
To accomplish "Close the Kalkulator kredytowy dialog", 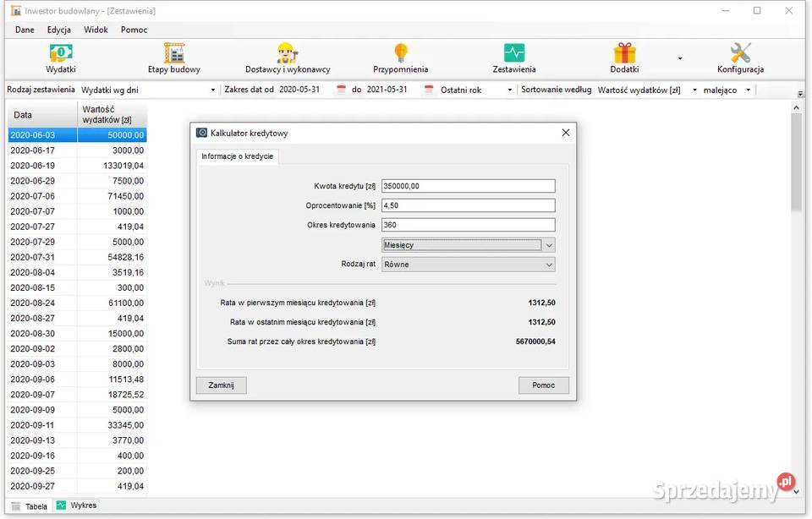I will pyautogui.click(x=566, y=132).
